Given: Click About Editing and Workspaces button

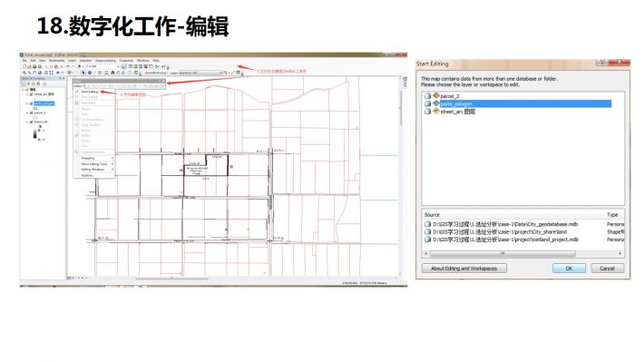Looking at the screenshot, I should coord(464,269).
